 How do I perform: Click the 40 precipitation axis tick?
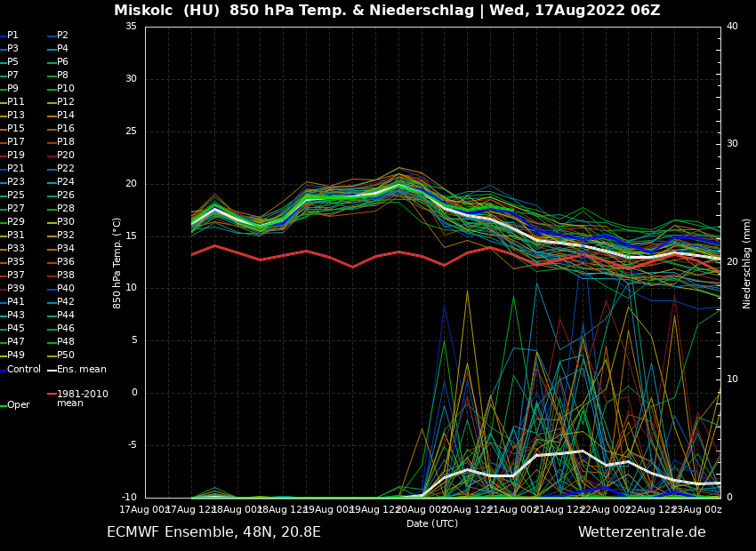[732, 27]
